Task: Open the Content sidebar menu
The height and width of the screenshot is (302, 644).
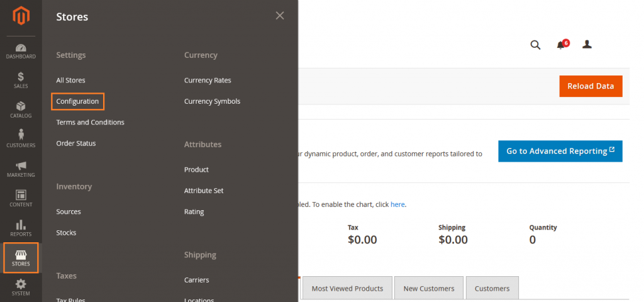Action: (x=21, y=199)
